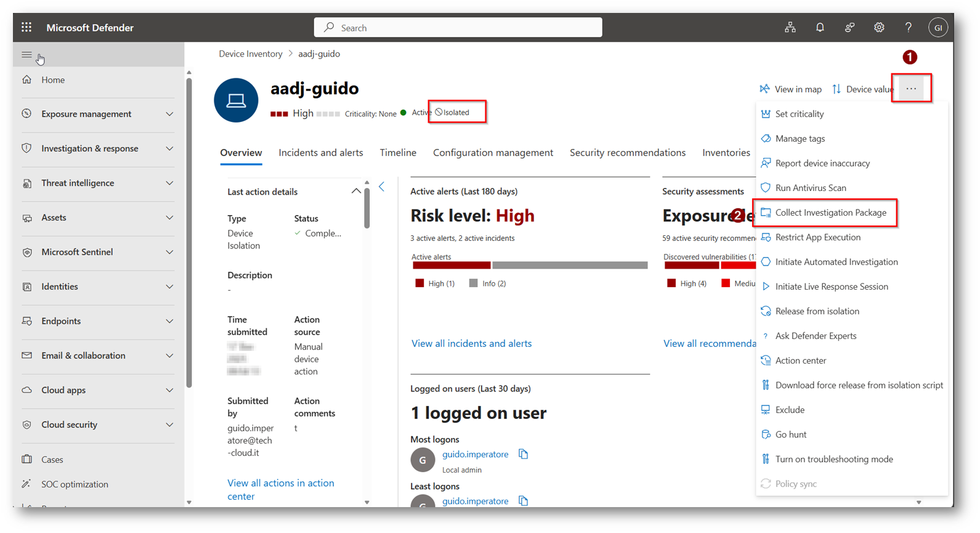Switch to Incidents and alerts tab

pyautogui.click(x=320, y=153)
